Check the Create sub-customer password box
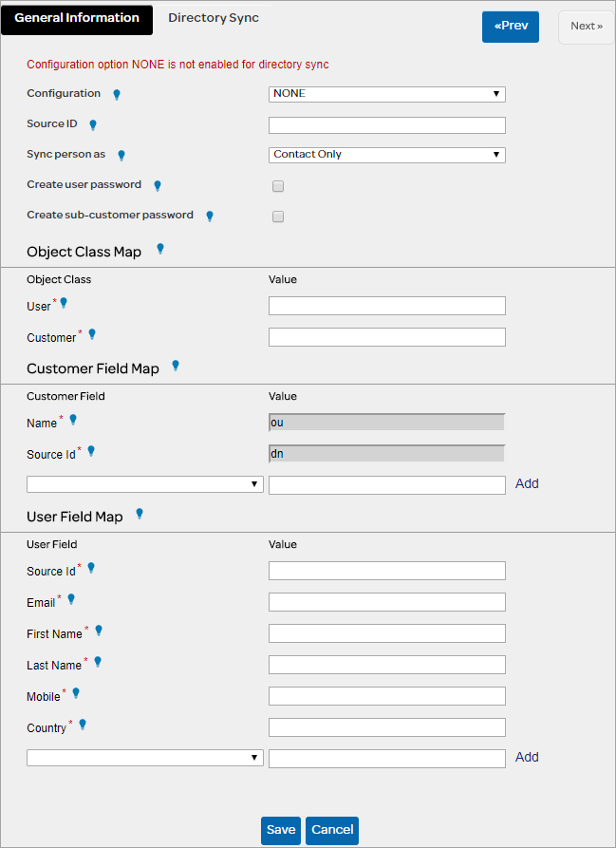Image resolution: width=616 pixels, height=848 pixels. [278, 217]
